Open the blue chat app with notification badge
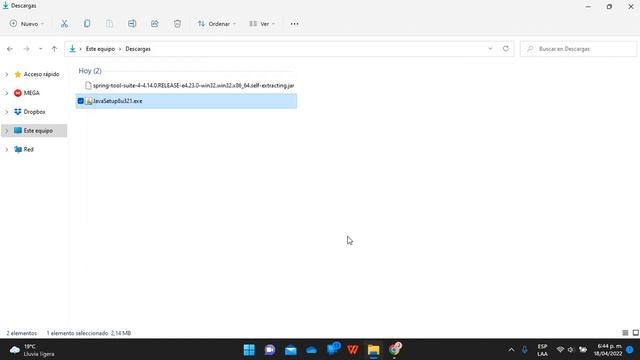640x360 pixels. pyautogui.click(x=333, y=349)
